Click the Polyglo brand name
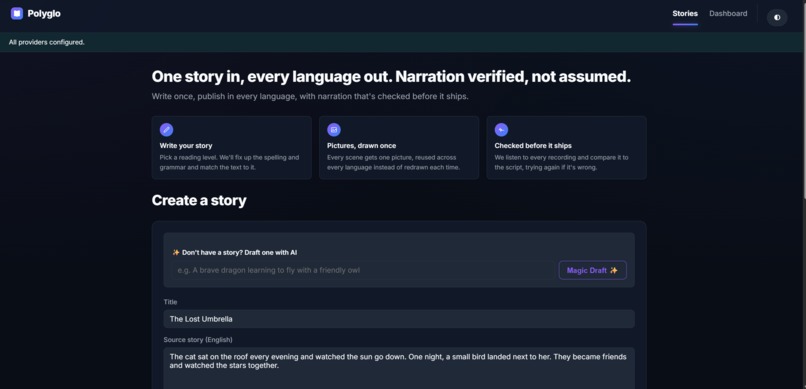The height and width of the screenshot is (389, 806). [x=44, y=14]
